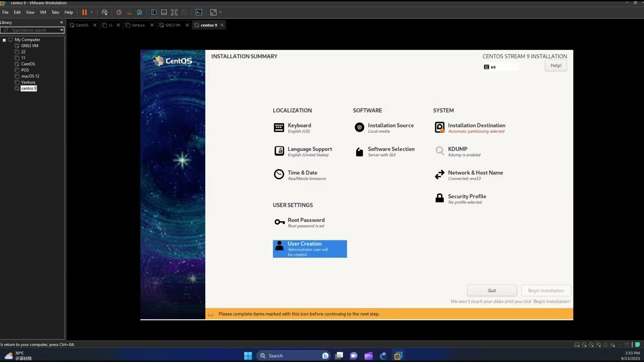644x362 pixels.
Task: Click the stretch guest display icon
Action: [x=213, y=12]
